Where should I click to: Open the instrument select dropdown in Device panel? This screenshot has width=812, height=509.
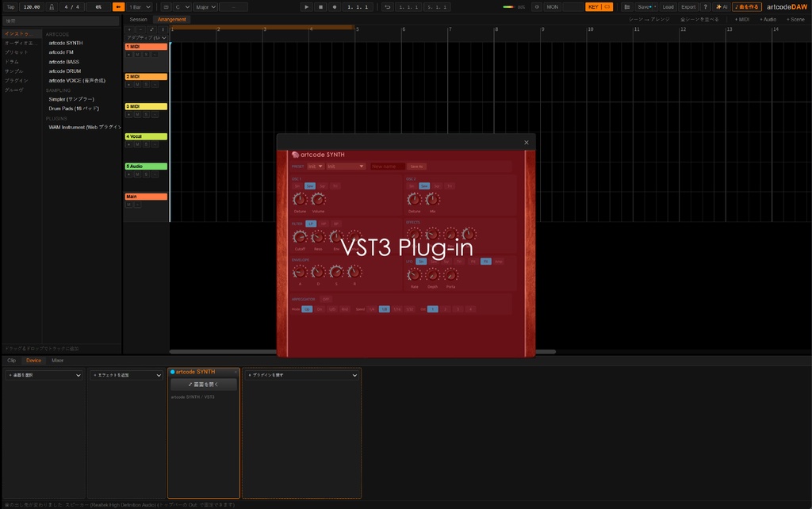point(44,375)
